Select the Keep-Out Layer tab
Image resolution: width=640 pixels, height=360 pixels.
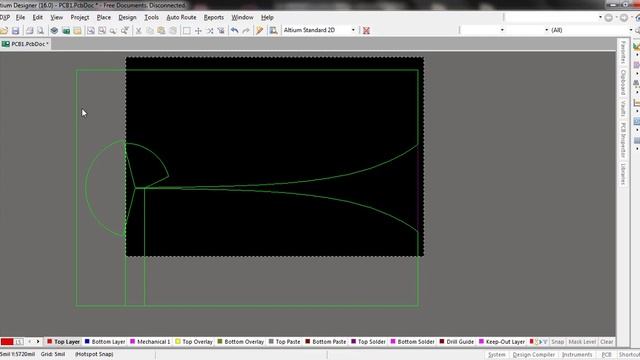pyautogui.click(x=502, y=342)
